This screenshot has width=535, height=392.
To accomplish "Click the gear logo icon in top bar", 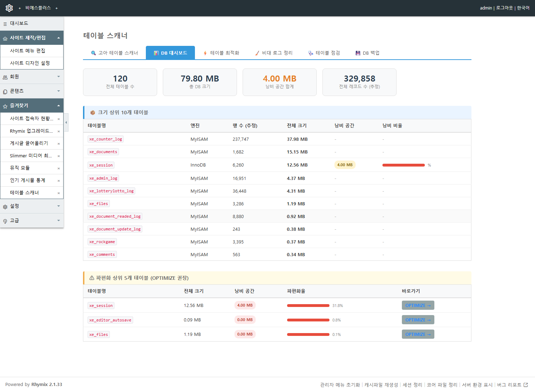I will (x=9, y=8).
